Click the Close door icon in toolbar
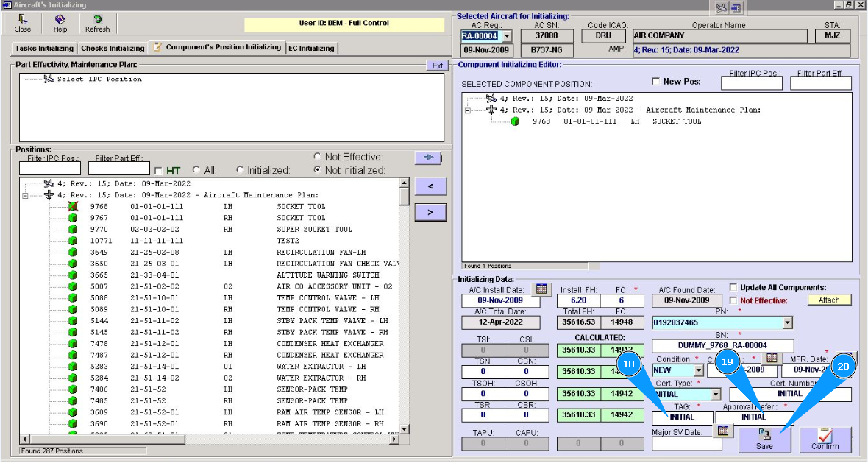The image size is (868, 466). (x=23, y=19)
